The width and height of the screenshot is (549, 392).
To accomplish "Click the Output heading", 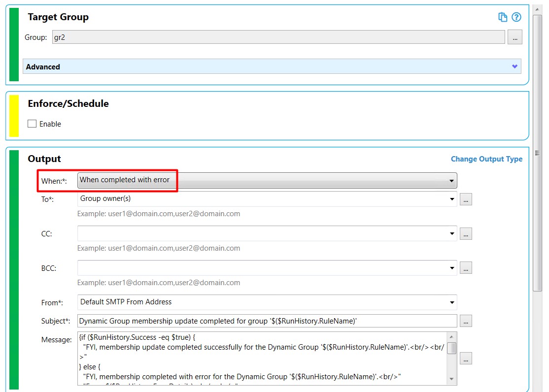I will point(44,159).
